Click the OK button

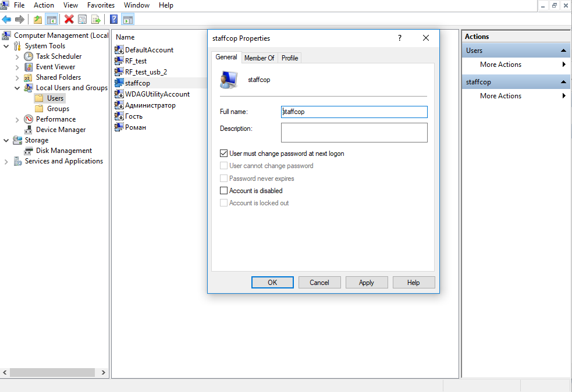click(272, 282)
